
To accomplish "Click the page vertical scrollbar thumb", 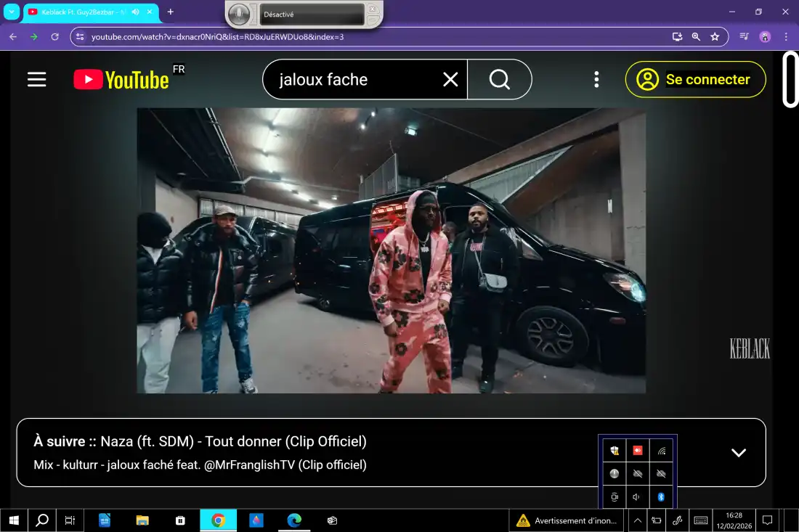I will coord(790,80).
